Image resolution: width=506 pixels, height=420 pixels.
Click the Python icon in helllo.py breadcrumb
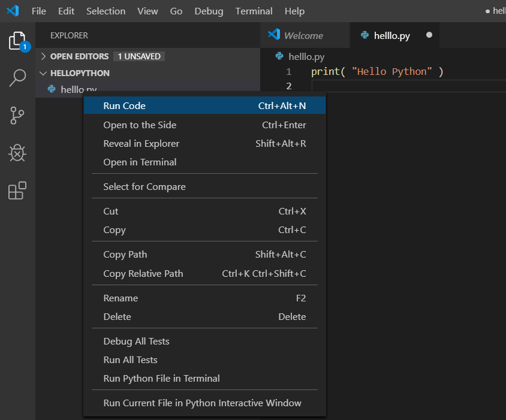[x=279, y=56]
